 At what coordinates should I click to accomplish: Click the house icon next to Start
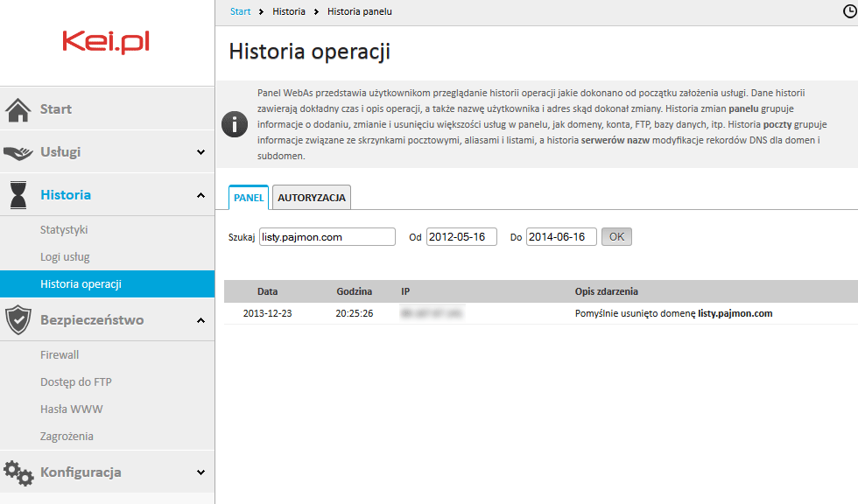tap(18, 109)
